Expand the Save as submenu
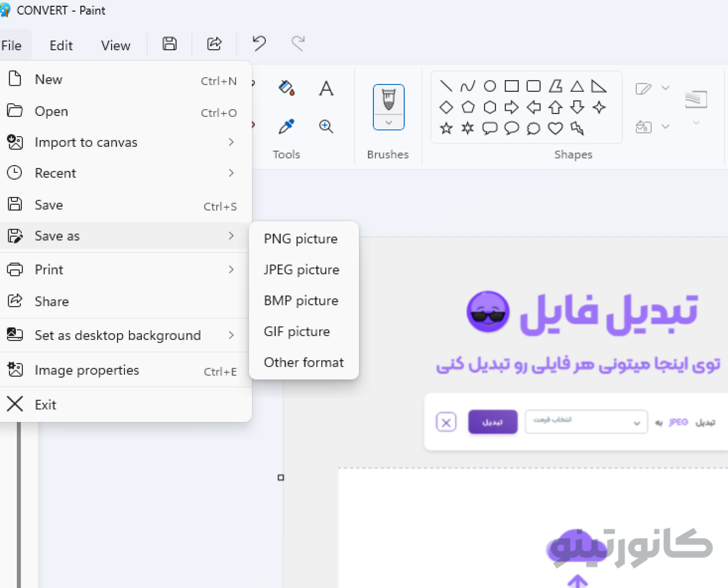Image resolution: width=728 pixels, height=588 pixels. [x=124, y=236]
